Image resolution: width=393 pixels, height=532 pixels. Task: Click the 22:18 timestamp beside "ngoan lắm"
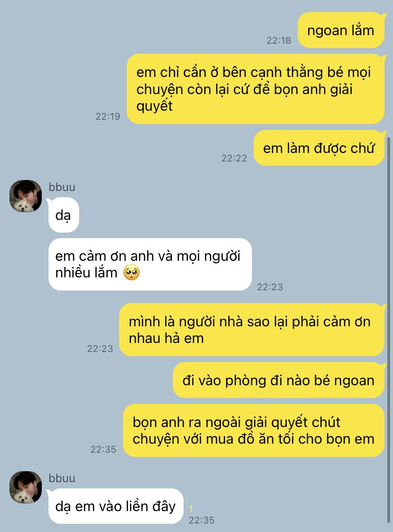coord(279,40)
